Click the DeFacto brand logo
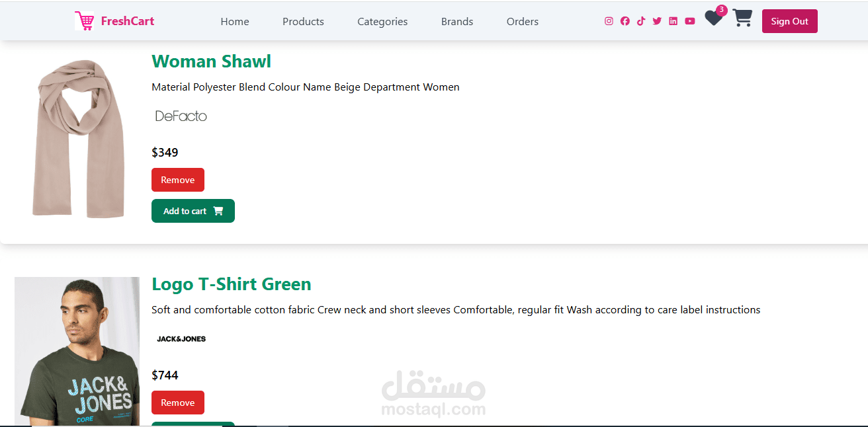Viewport: 868px width, 427px height. (181, 116)
